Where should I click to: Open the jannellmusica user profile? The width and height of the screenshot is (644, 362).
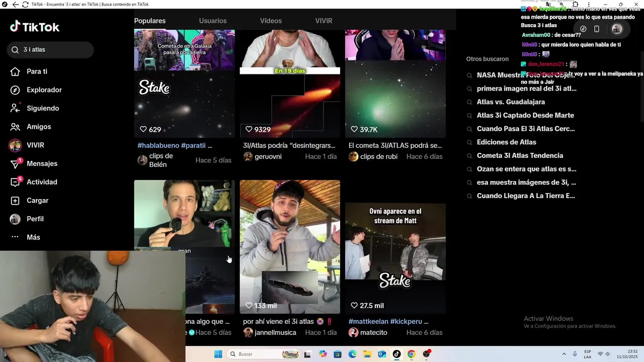coord(275,332)
